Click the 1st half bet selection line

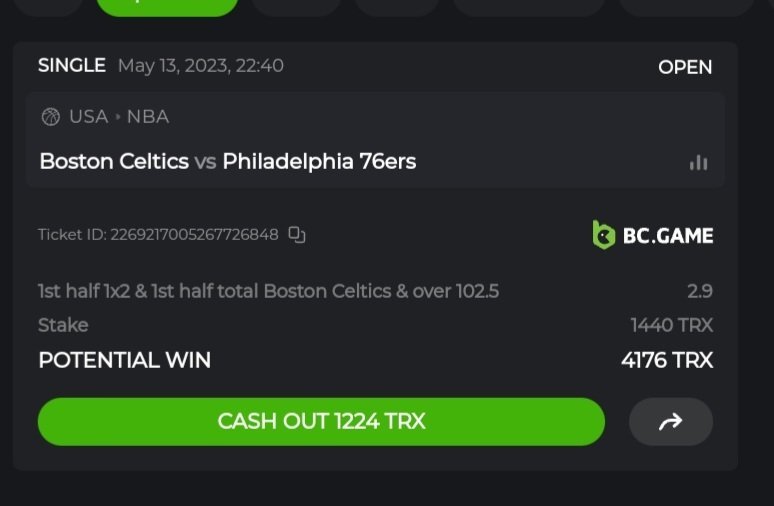click(268, 291)
